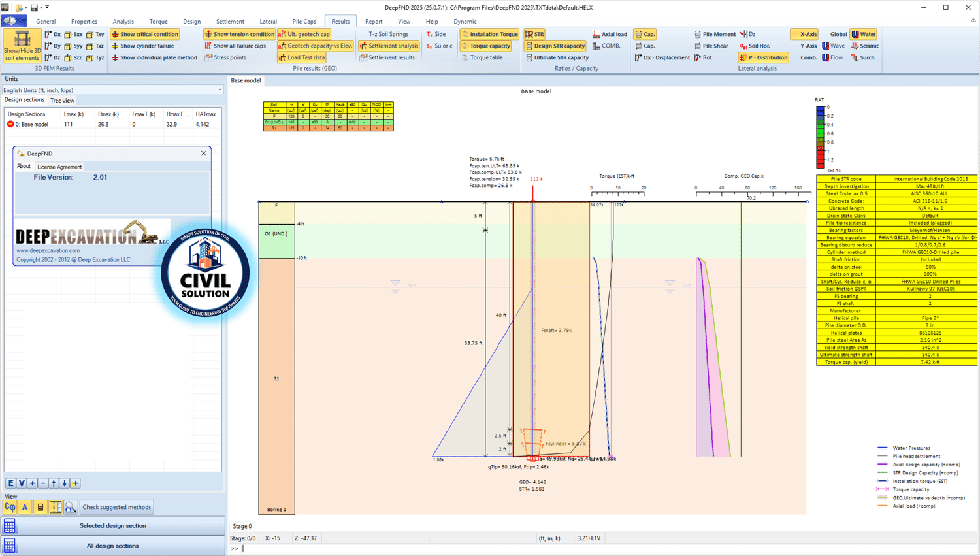Remove design section with minus button
The image size is (980, 556).
[x=43, y=483]
